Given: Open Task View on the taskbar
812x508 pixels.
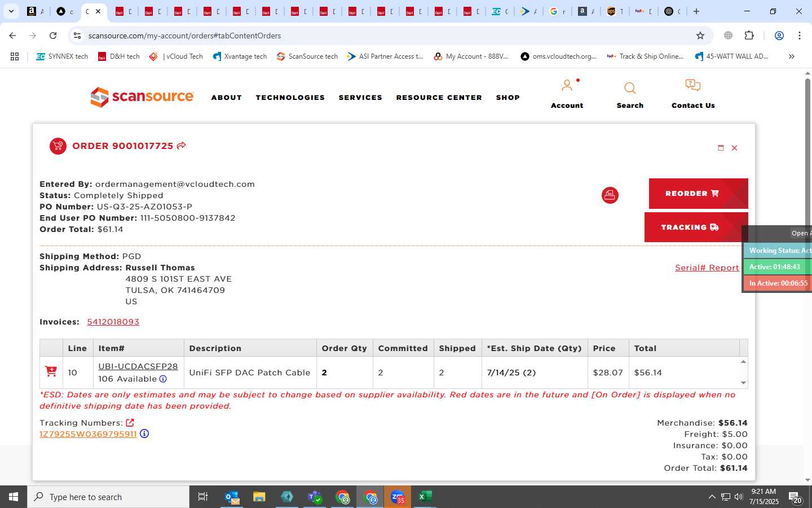Looking at the screenshot, I should [203, 497].
